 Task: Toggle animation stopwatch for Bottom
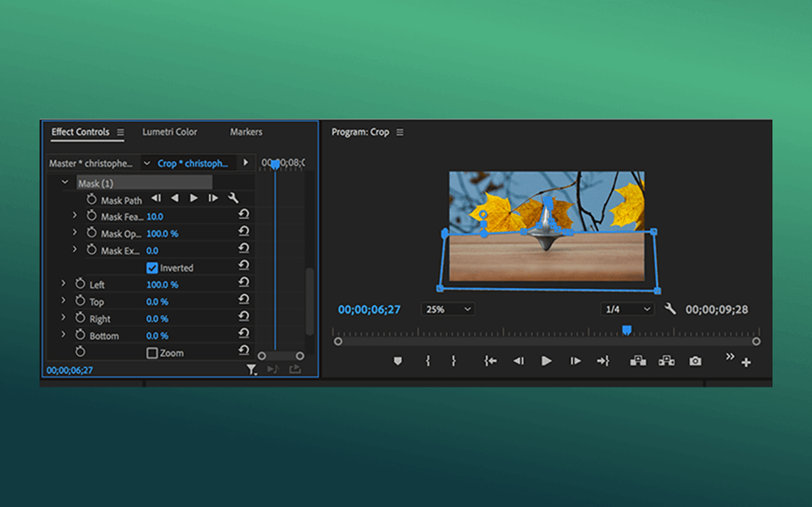(x=80, y=335)
